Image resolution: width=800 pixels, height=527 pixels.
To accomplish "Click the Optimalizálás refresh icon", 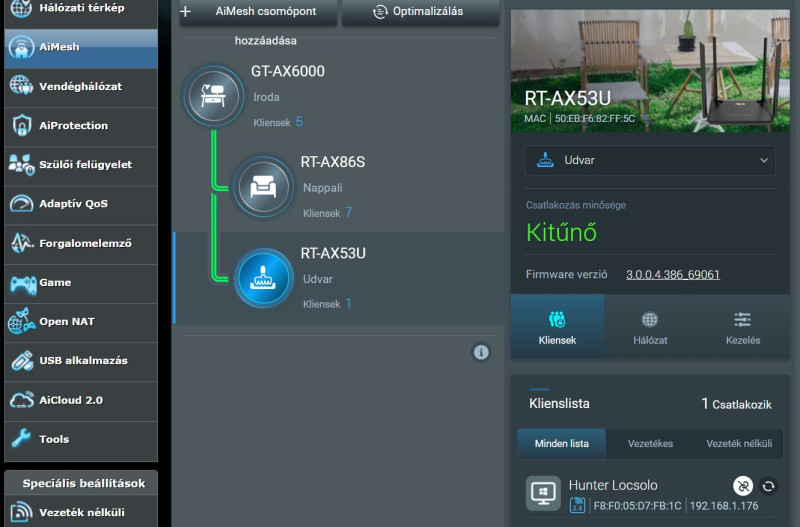I will coord(380,12).
